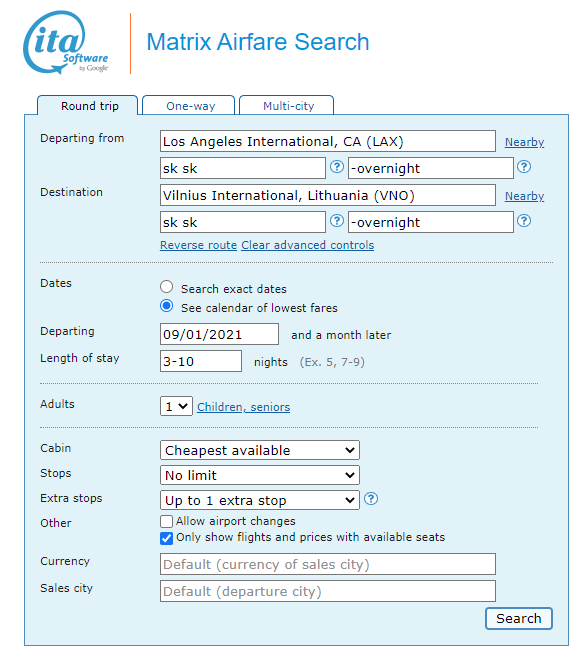Click the Search button
The width and height of the screenshot is (584, 653).
tap(519, 618)
